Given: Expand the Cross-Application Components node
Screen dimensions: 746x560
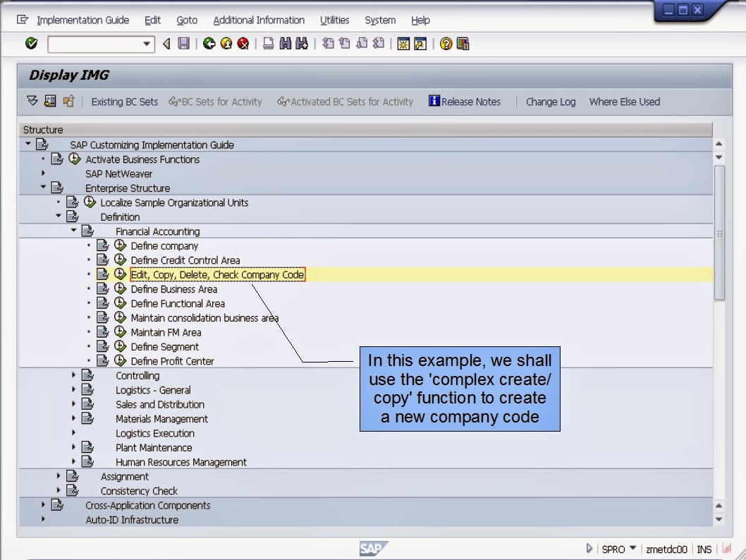Looking at the screenshot, I should click(43, 505).
